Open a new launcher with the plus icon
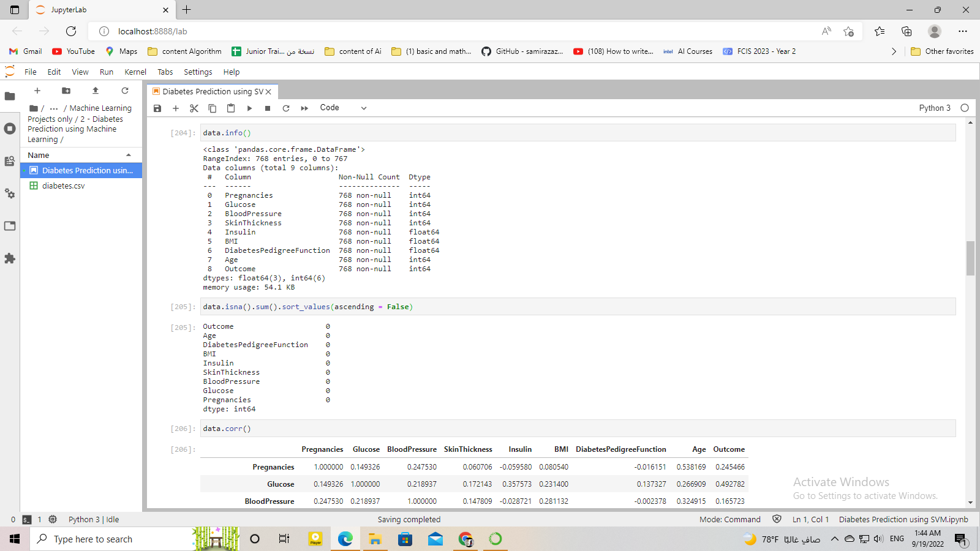980x551 pixels. point(37,90)
